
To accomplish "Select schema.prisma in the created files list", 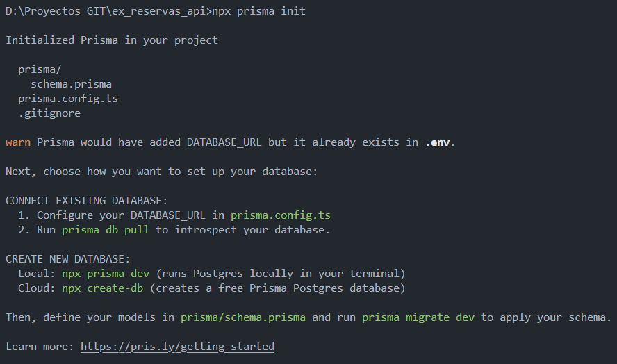I will 71,84.
